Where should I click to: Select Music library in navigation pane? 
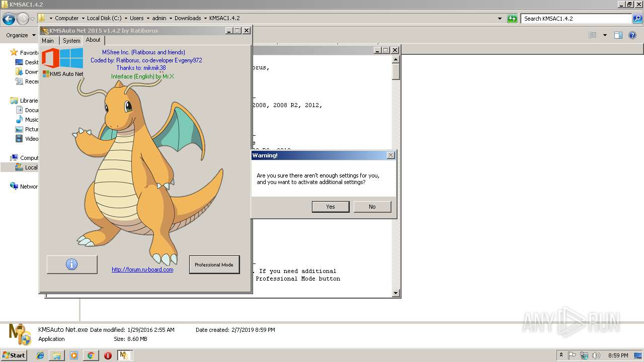26,120
